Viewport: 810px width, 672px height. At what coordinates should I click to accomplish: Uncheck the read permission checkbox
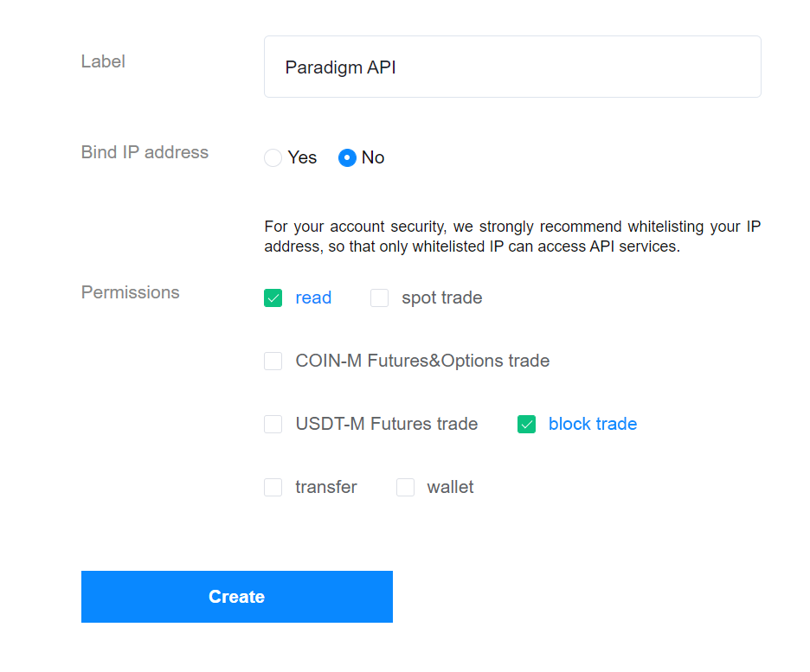coord(273,298)
